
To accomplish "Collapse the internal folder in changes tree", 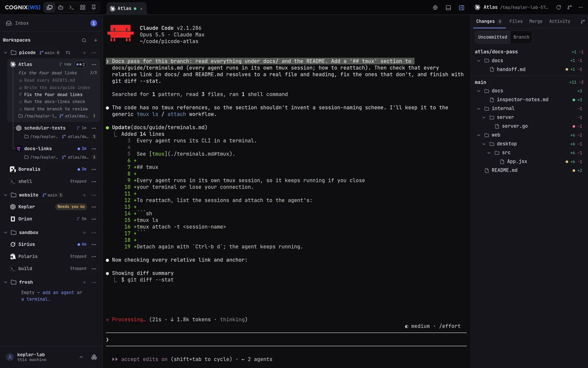I will [x=479, y=109].
